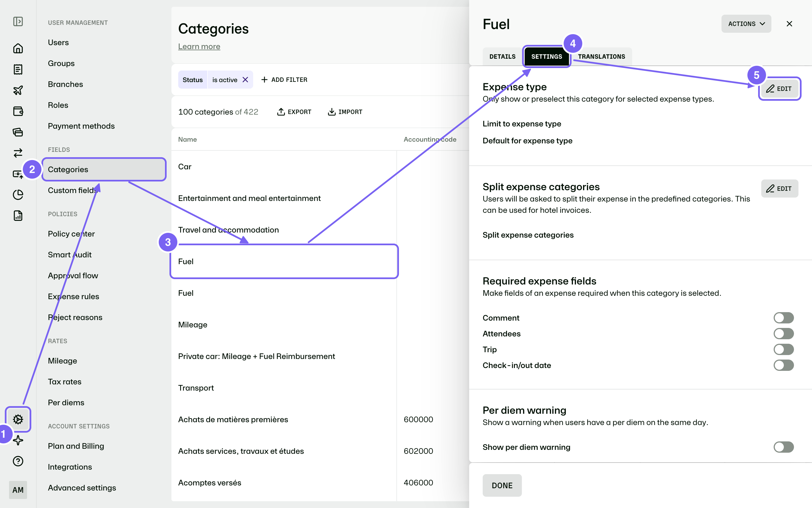The width and height of the screenshot is (812, 508).
Task: Collapse the sidebar panel icon
Action: pos(18,21)
